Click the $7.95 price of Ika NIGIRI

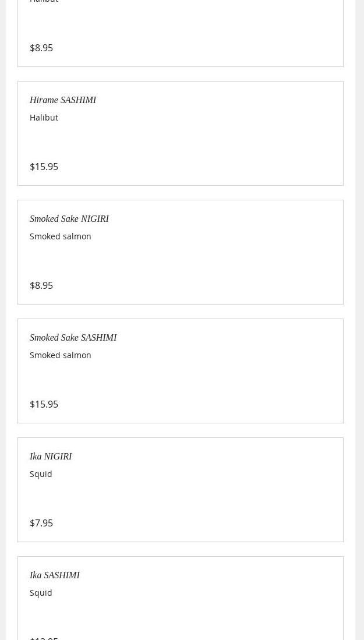[41, 523]
